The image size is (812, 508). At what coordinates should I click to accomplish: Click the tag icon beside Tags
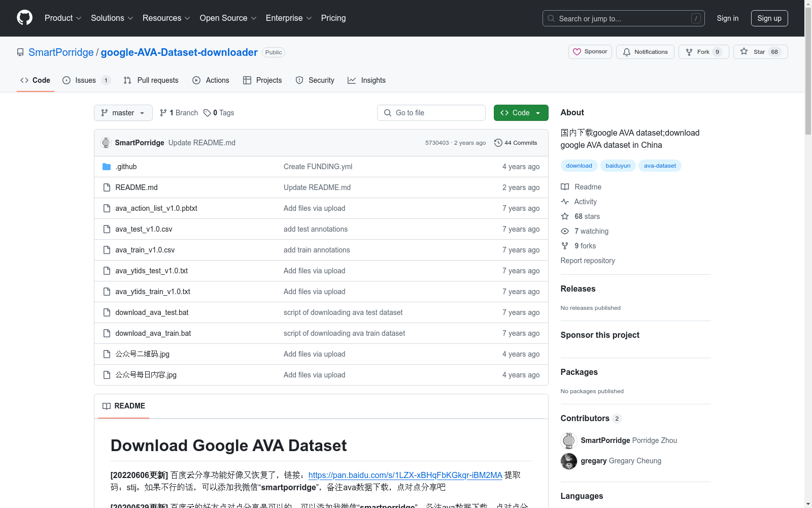207,113
